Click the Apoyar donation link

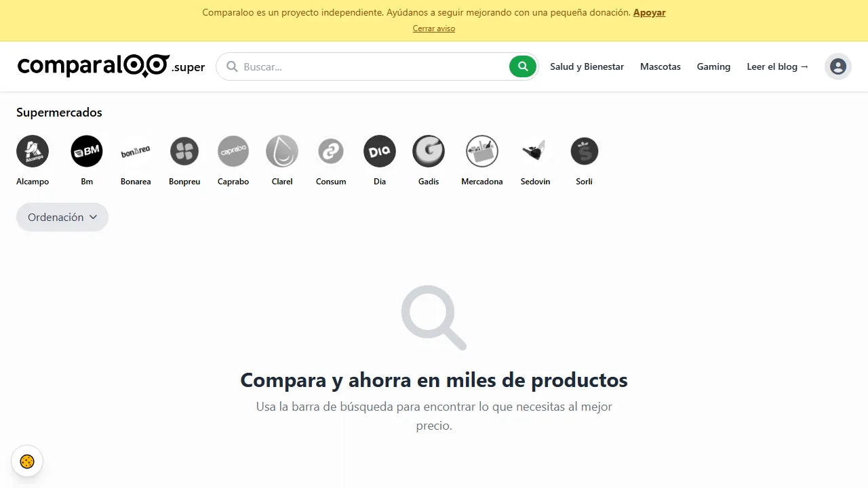coord(649,12)
